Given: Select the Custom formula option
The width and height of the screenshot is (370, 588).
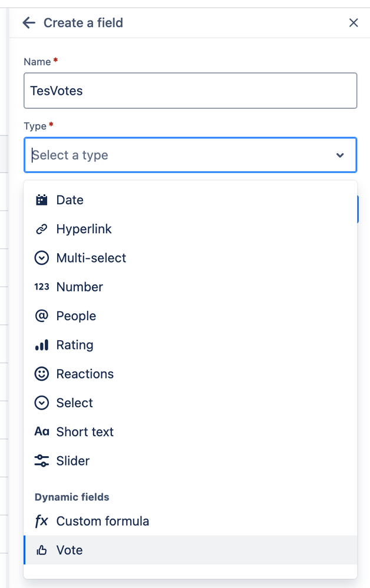Looking at the screenshot, I should (x=103, y=521).
